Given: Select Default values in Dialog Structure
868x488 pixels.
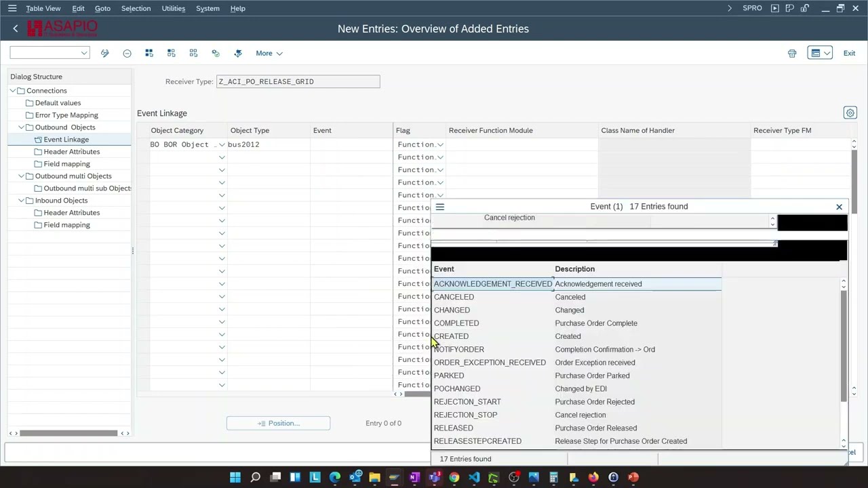Looking at the screenshot, I should click(58, 103).
